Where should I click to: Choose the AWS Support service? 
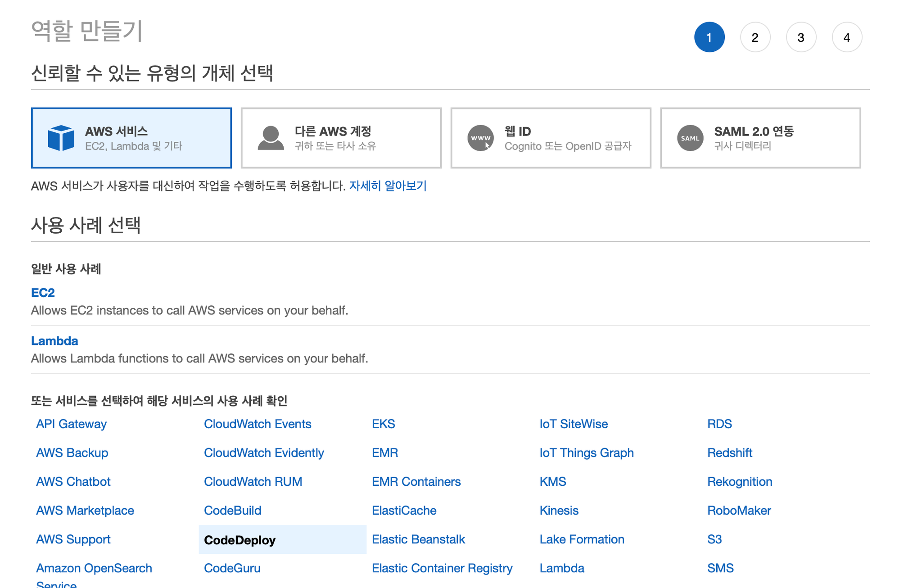tap(73, 539)
